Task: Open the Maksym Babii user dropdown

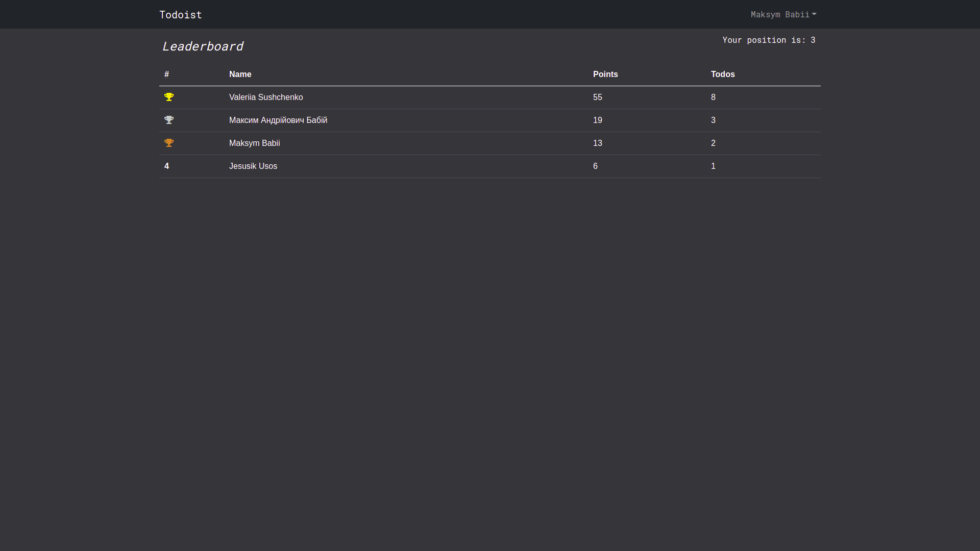Action: tap(783, 14)
